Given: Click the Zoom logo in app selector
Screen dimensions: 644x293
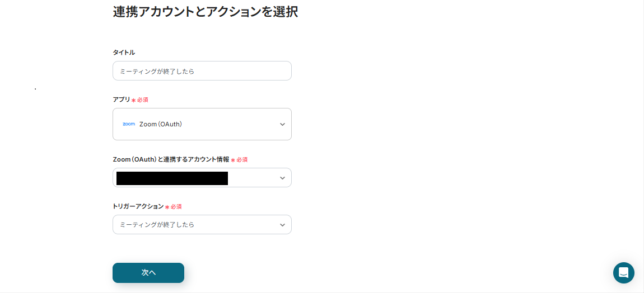Looking at the screenshot, I should pyautogui.click(x=129, y=124).
